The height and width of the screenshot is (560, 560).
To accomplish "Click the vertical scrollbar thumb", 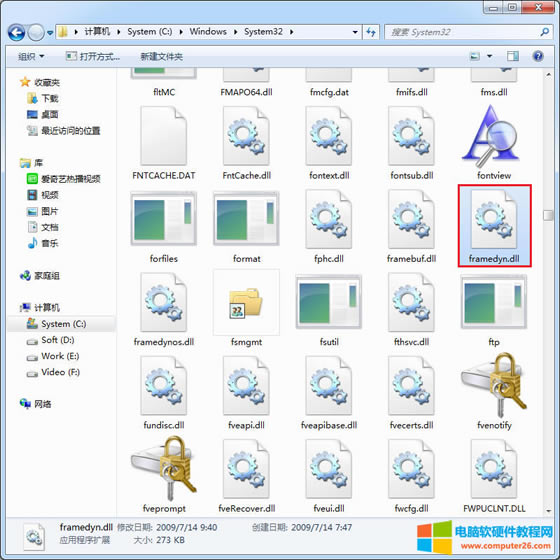I will pos(548,215).
